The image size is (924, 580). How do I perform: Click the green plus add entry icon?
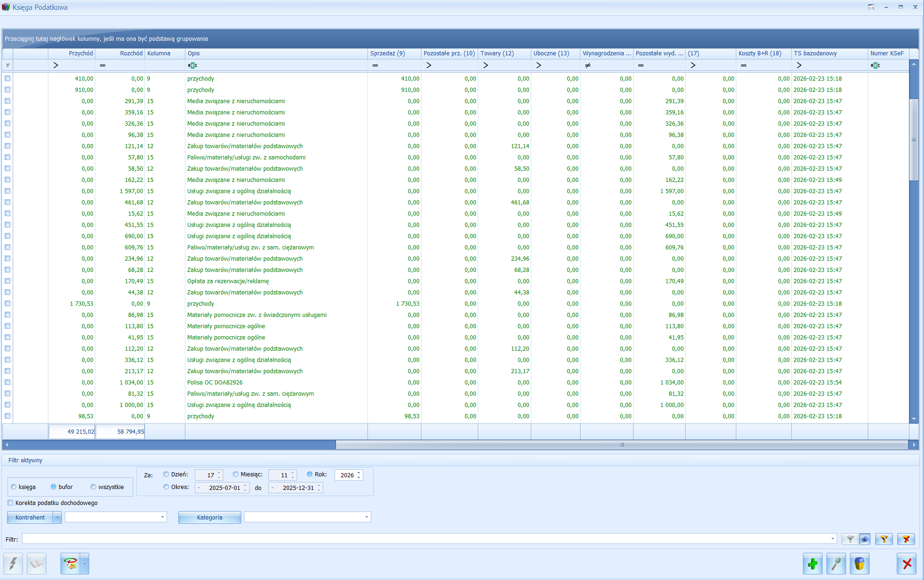tap(813, 564)
